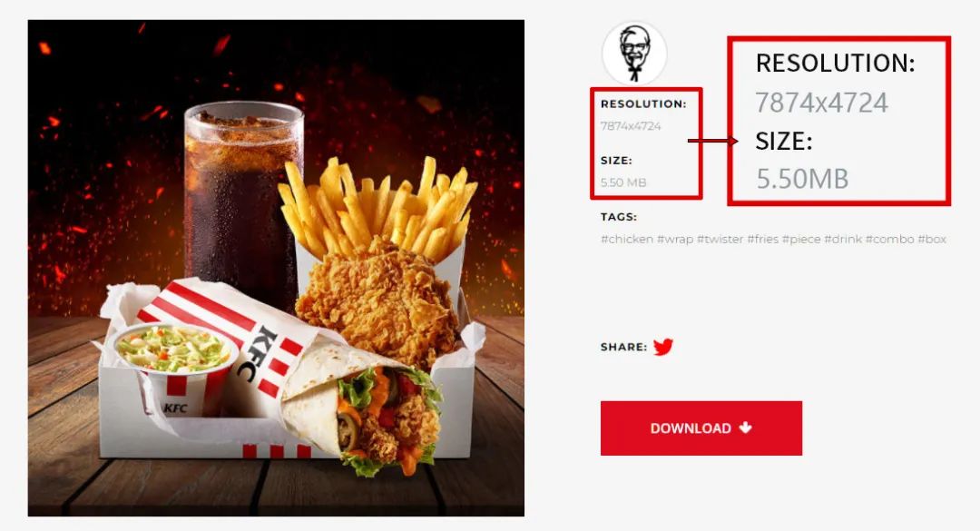Click the Colonel Sanders KFC logo avatar

pos(634,54)
